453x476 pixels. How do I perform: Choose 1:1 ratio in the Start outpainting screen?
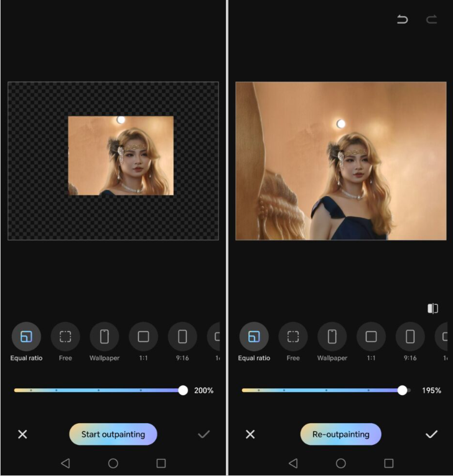click(x=143, y=337)
